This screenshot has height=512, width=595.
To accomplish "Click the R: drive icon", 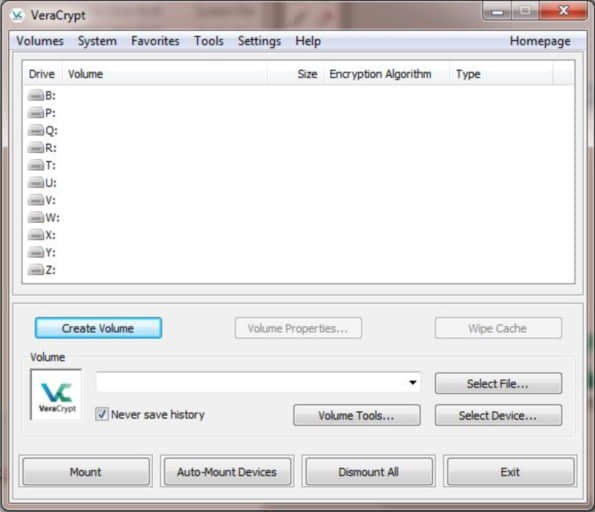I will point(36,148).
